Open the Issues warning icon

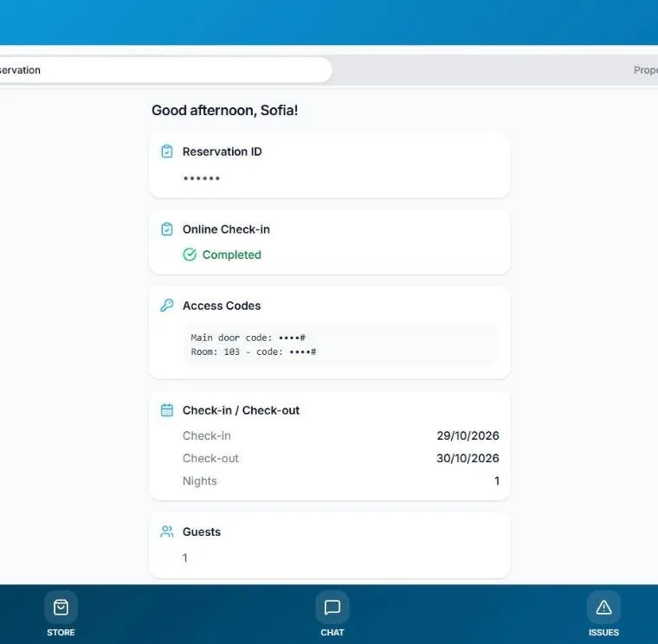click(x=603, y=607)
